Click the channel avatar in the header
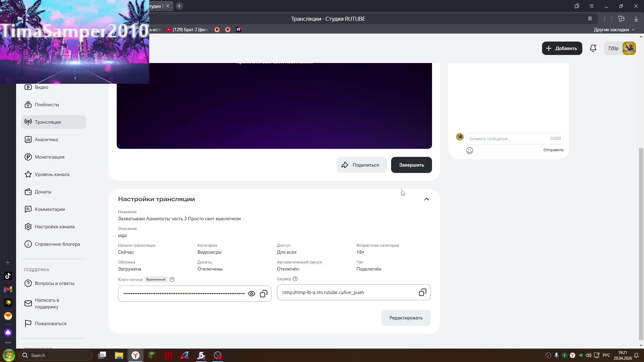 tap(629, 48)
